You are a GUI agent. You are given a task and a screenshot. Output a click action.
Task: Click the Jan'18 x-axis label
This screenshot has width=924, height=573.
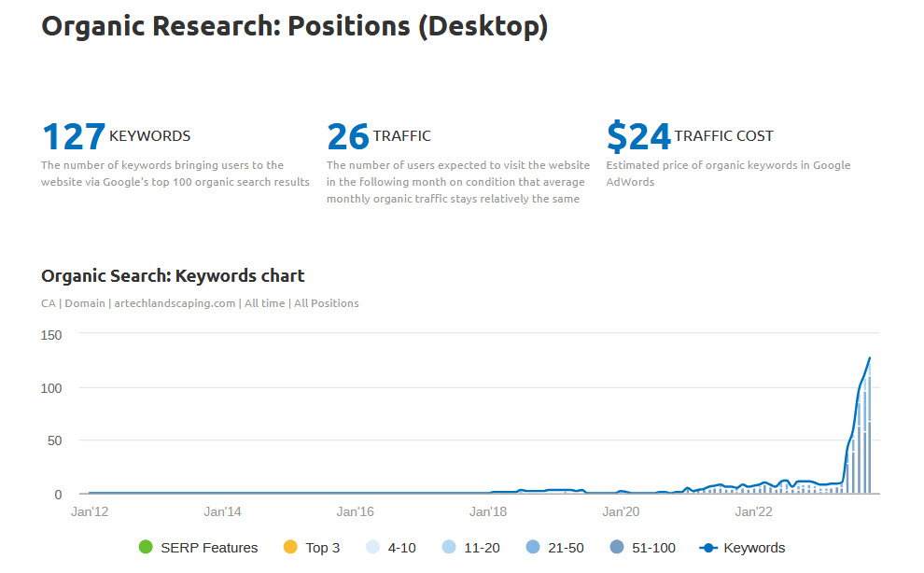coord(488,511)
